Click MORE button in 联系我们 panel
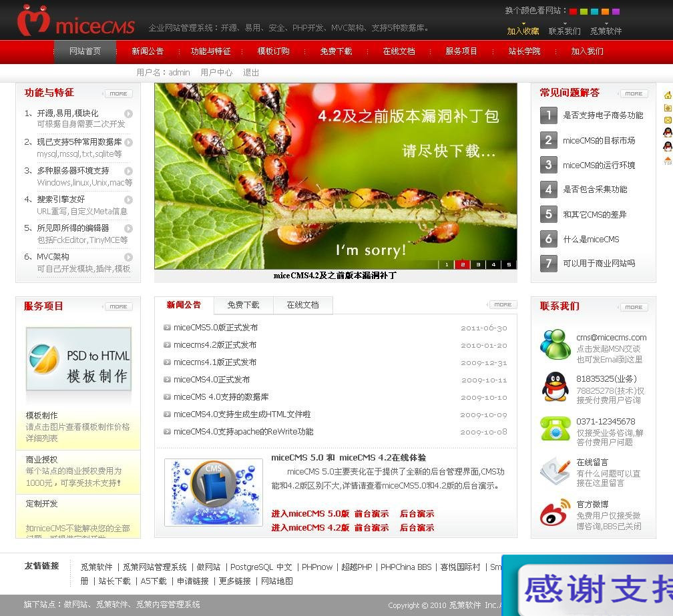The width and height of the screenshot is (673, 616). coord(633,307)
